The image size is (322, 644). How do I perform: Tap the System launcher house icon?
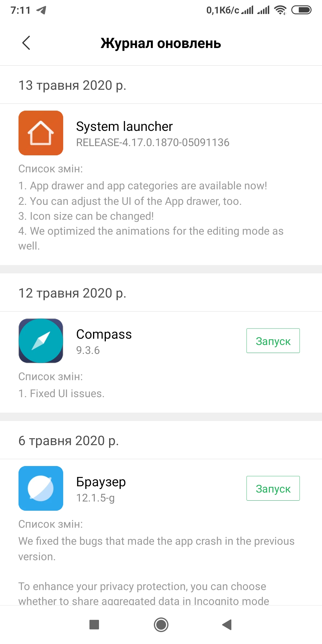pos(41,133)
